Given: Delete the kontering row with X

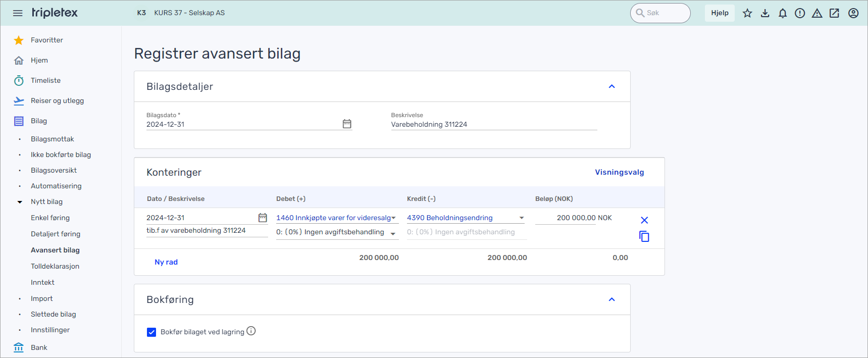Looking at the screenshot, I should (x=644, y=220).
